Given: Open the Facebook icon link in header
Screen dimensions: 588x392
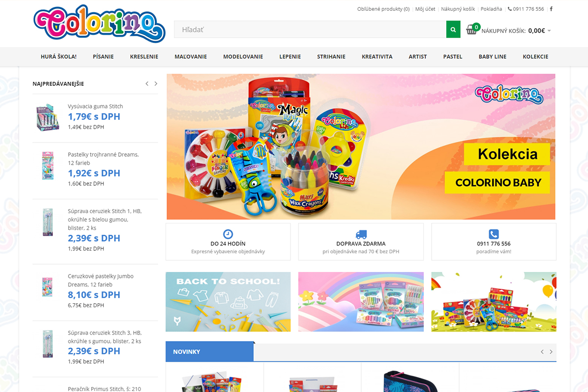Looking at the screenshot, I should pyautogui.click(x=551, y=9).
